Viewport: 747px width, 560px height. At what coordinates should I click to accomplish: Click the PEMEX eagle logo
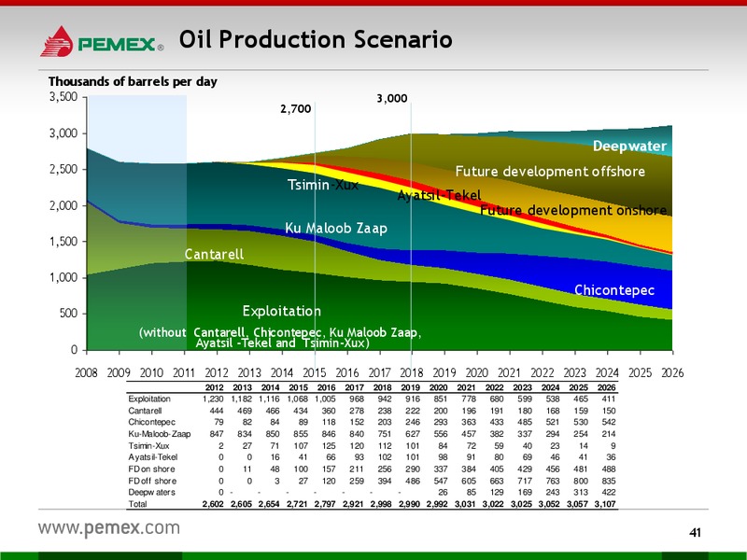57,41
